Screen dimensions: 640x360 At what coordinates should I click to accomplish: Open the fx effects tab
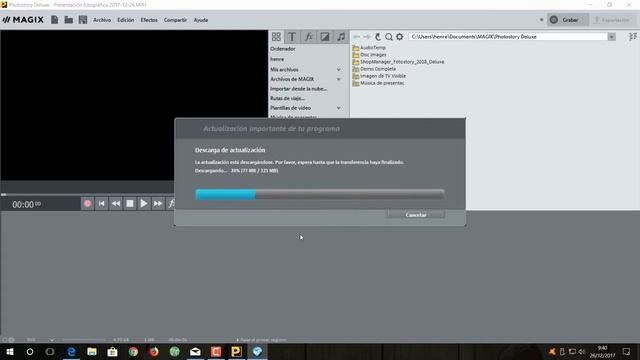309,37
